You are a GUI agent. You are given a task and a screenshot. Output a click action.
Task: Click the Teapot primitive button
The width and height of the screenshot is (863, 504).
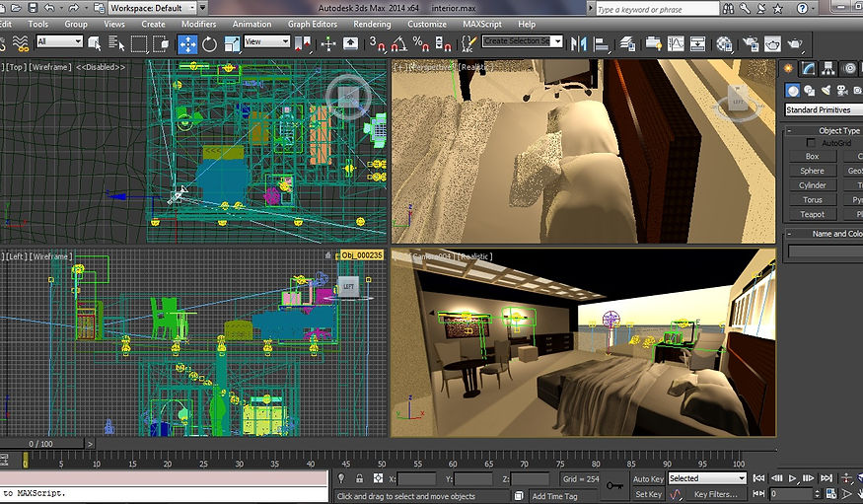[x=812, y=214]
